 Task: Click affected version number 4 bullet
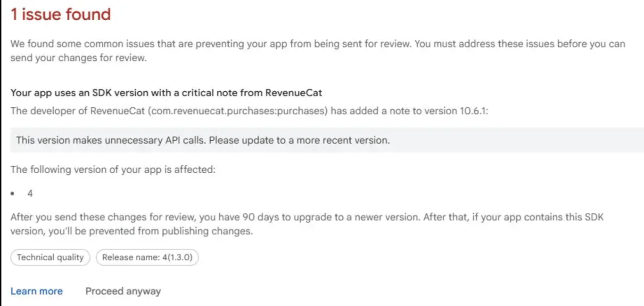[30, 193]
